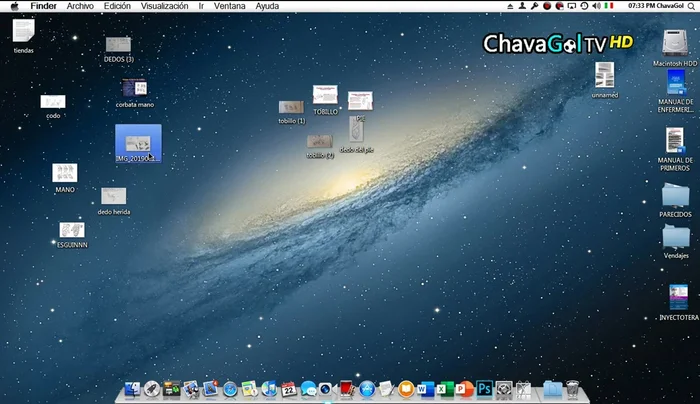This screenshot has height=404, width=700.
Task: Open Photo Booth in the Dock
Action: pyautogui.click(x=347, y=389)
